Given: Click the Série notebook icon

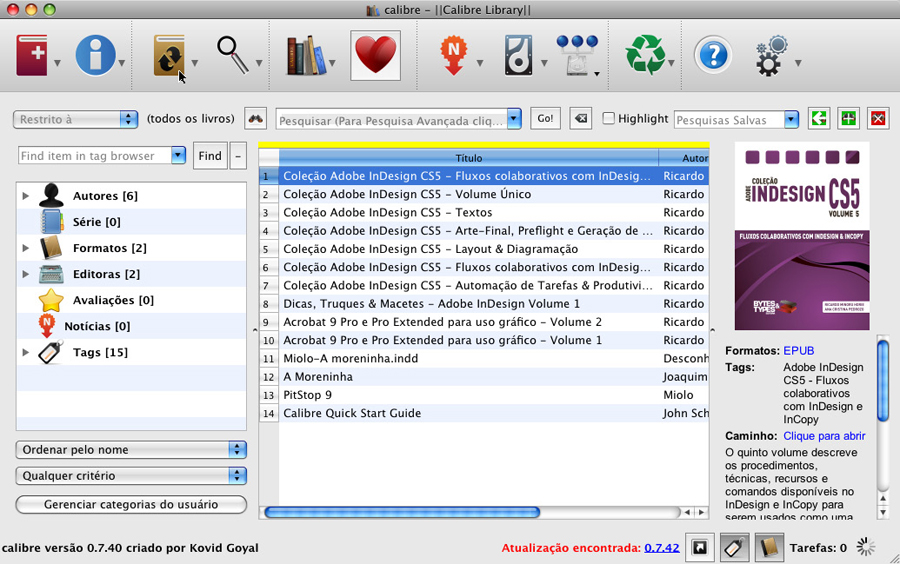Looking at the screenshot, I should tap(52, 221).
